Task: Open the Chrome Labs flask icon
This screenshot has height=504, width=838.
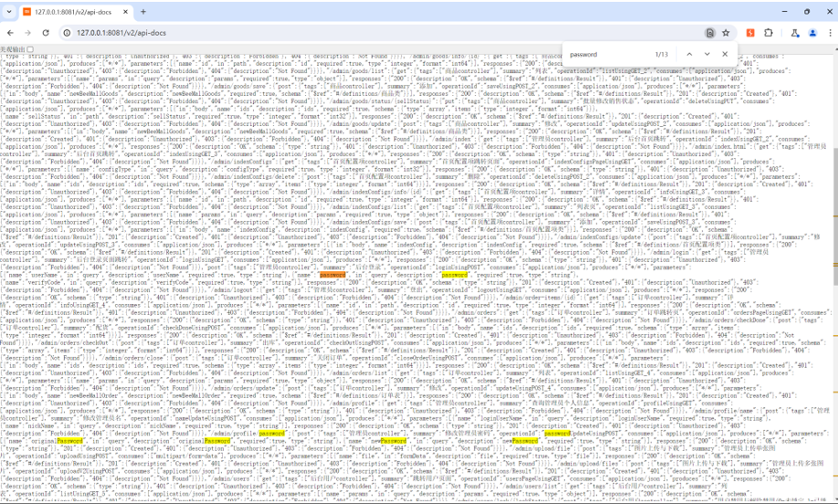Action: point(794,33)
